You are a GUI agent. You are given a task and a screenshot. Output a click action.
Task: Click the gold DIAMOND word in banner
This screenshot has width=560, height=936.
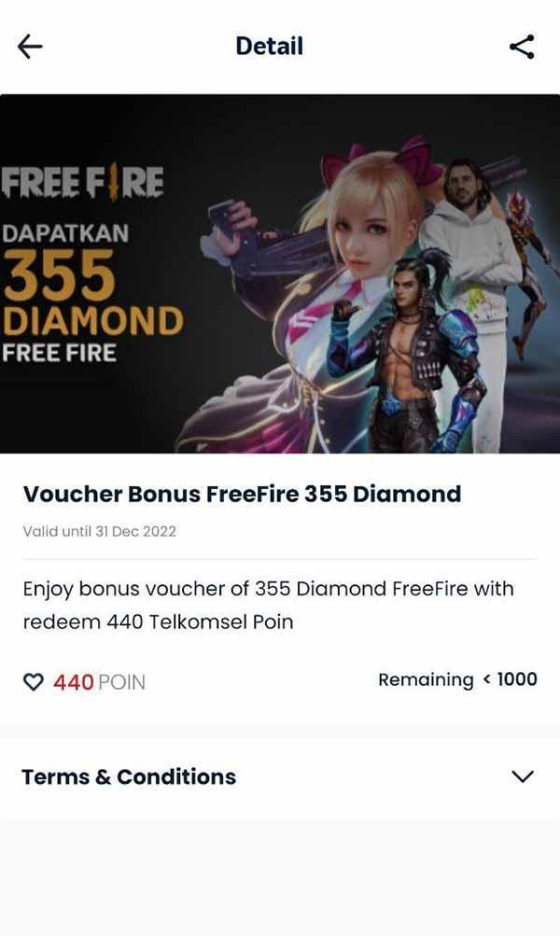[92, 321]
